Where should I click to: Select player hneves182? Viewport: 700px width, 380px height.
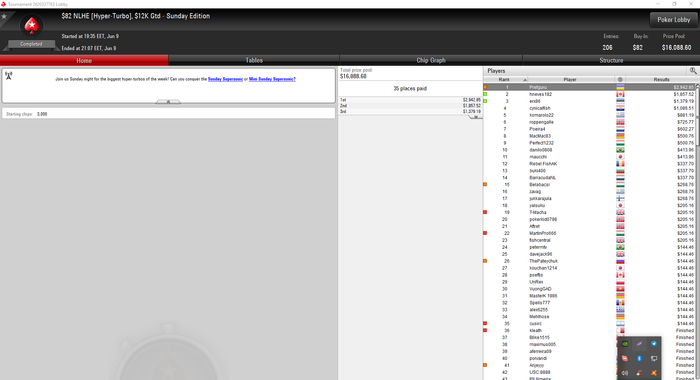click(589, 94)
